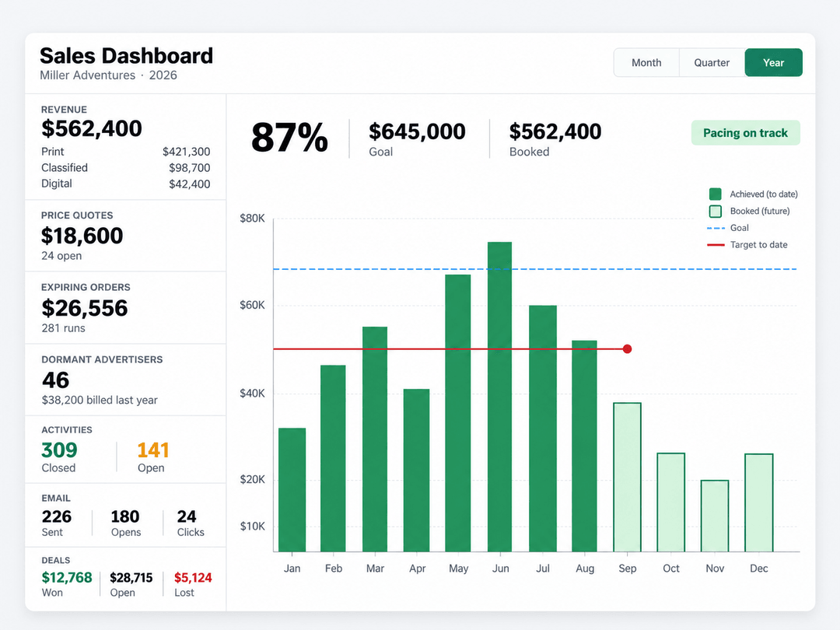Viewport: 840px width, 630px height.
Task: Click the $60K axis label
Action: click(252, 306)
